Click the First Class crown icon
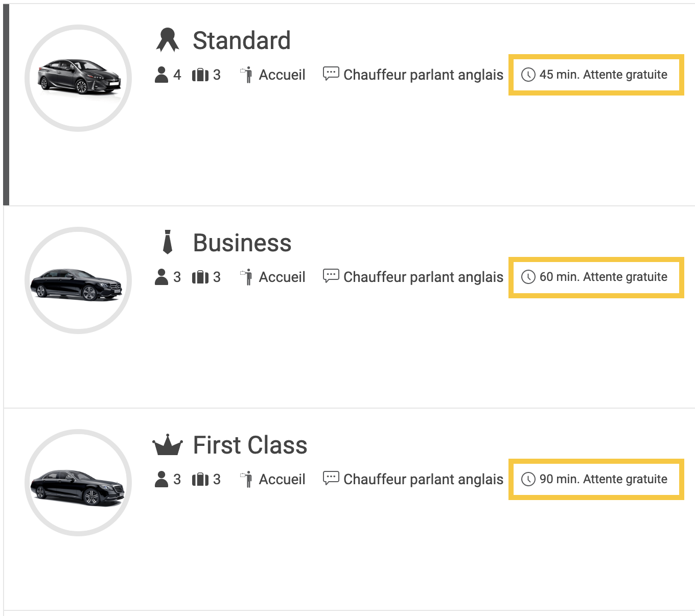This screenshot has height=616, width=695. (168, 445)
